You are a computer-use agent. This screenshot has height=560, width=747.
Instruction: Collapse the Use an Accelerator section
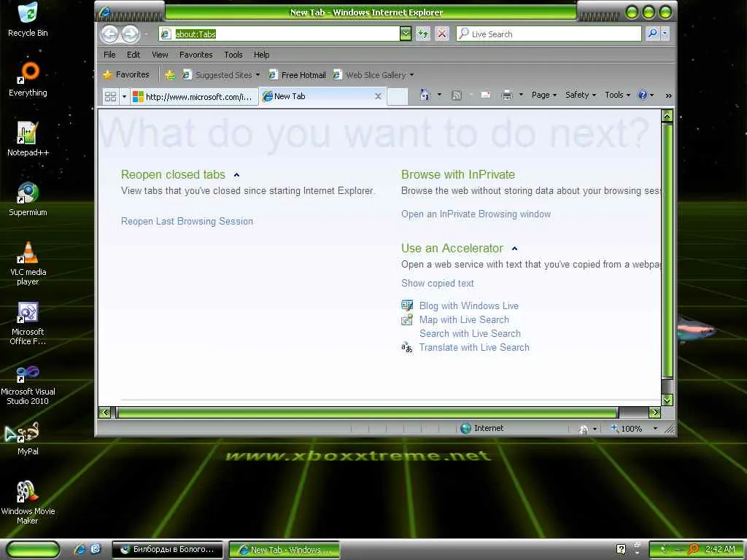(514, 249)
